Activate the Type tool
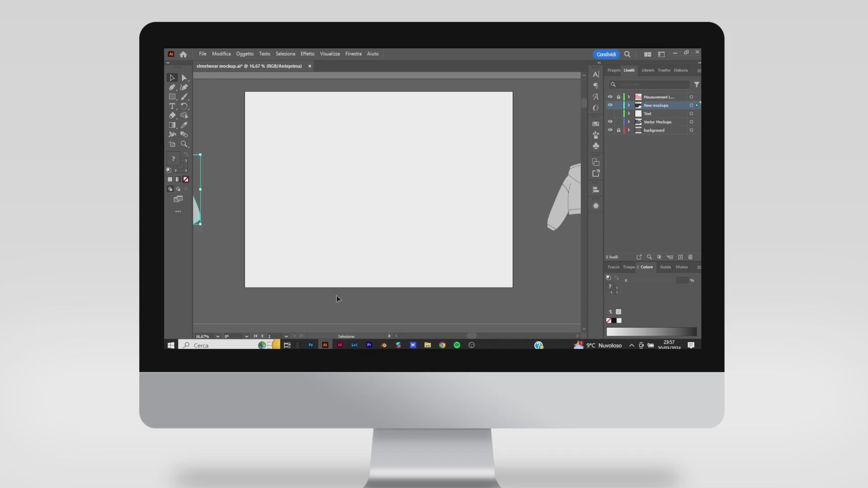Screen dimensions: 868x488 pos(172,106)
